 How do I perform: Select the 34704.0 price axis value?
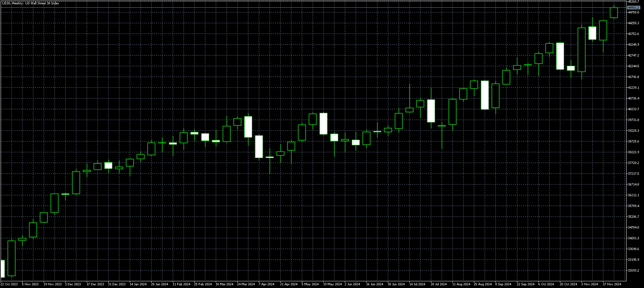[x=634, y=228]
